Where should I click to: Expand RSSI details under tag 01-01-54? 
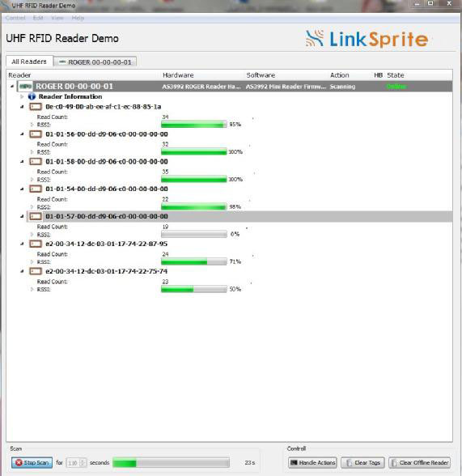(x=32, y=207)
